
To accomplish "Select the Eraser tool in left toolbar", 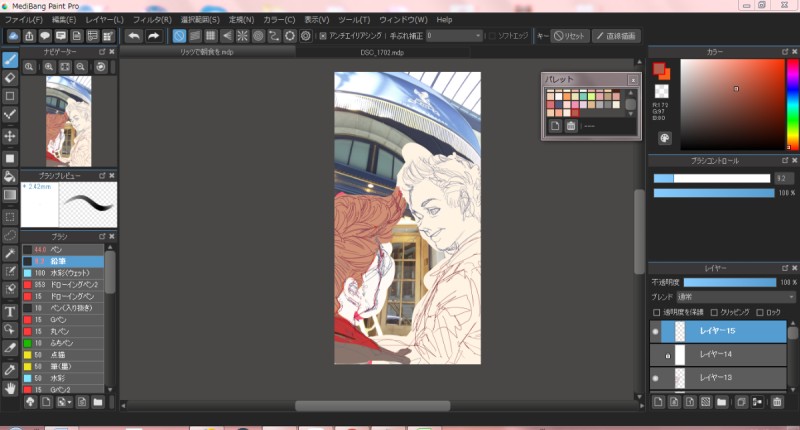I will coord(10,77).
